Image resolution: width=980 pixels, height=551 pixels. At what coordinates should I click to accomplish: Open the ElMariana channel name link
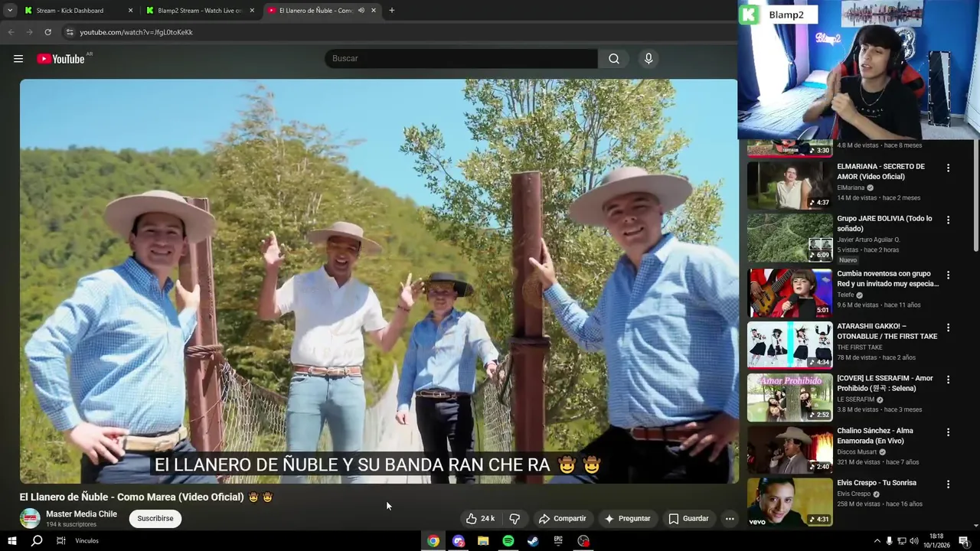(x=851, y=187)
